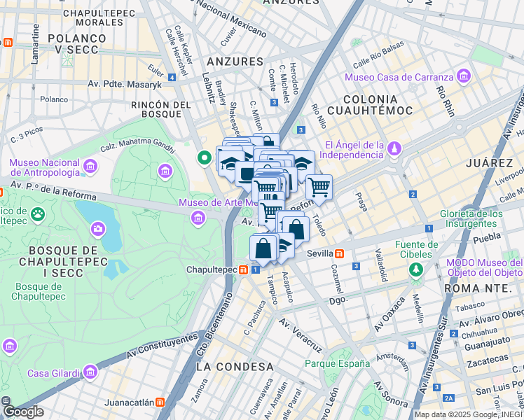This screenshot has height=420, width=524.
Task: Open the El Ángel de la Independencia label
Action: tap(352, 150)
